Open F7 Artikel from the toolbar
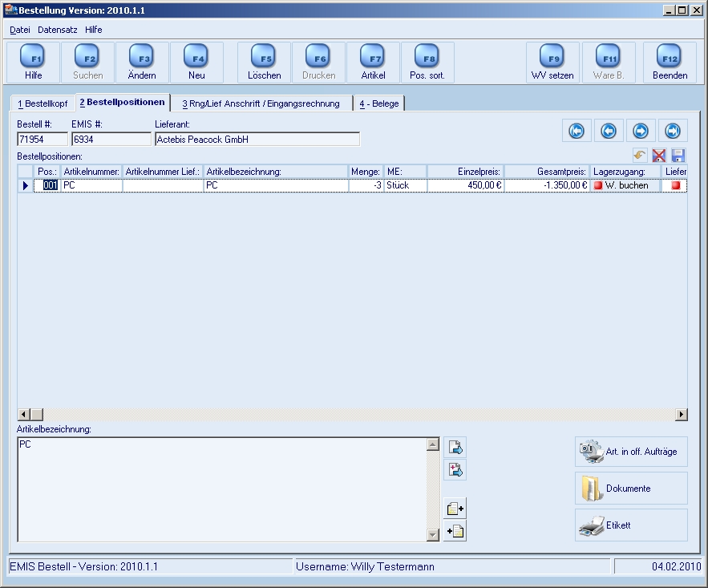This screenshot has height=588, width=708. (373, 63)
